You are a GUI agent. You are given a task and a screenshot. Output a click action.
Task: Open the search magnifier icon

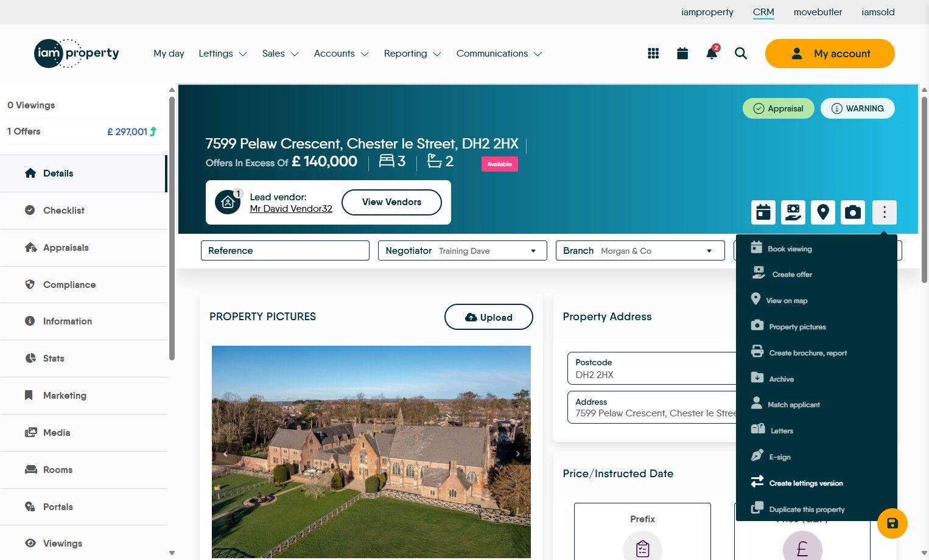point(741,54)
